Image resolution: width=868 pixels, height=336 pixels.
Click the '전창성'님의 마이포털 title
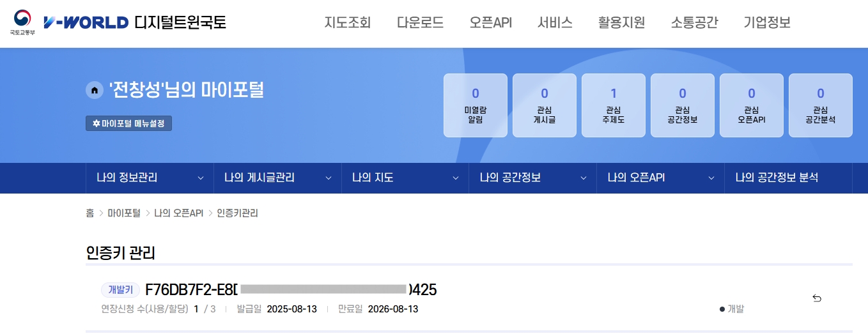pyautogui.click(x=186, y=90)
